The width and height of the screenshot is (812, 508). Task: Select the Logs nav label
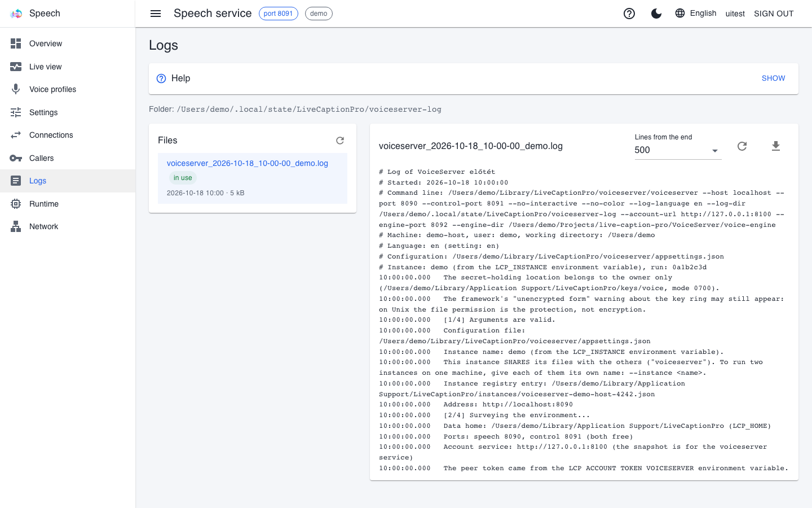(x=38, y=181)
